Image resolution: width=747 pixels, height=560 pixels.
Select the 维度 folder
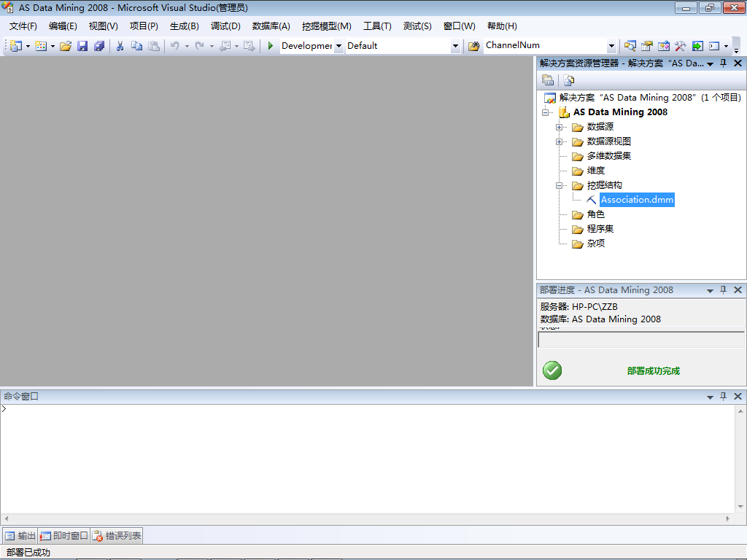point(595,171)
